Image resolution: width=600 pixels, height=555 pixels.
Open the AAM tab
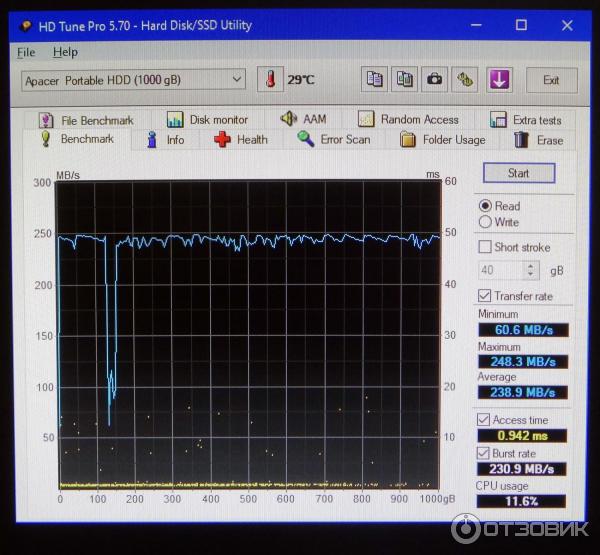pyautogui.click(x=303, y=119)
